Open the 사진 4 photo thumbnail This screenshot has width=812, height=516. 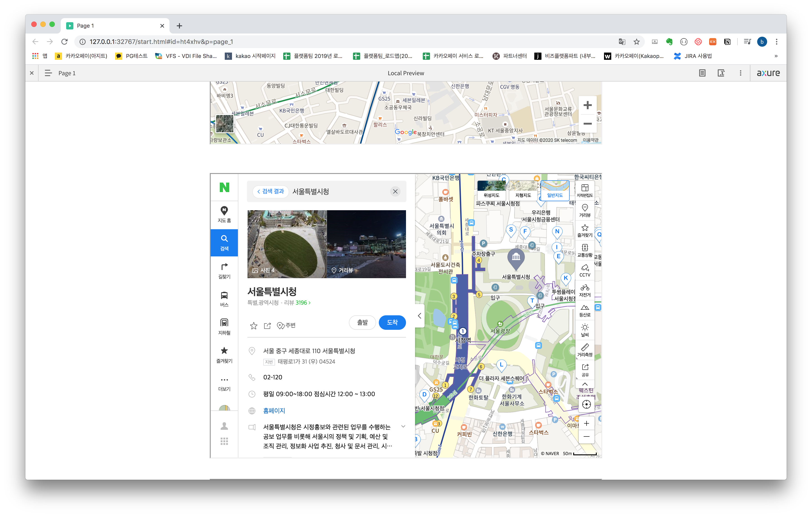pyautogui.click(x=287, y=244)
